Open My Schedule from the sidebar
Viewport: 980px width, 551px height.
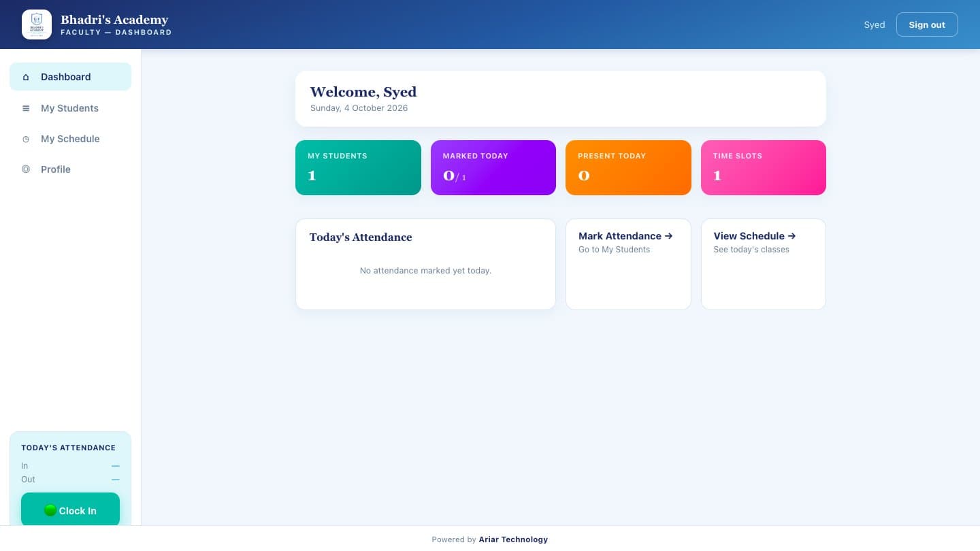(x=70, y=139)
